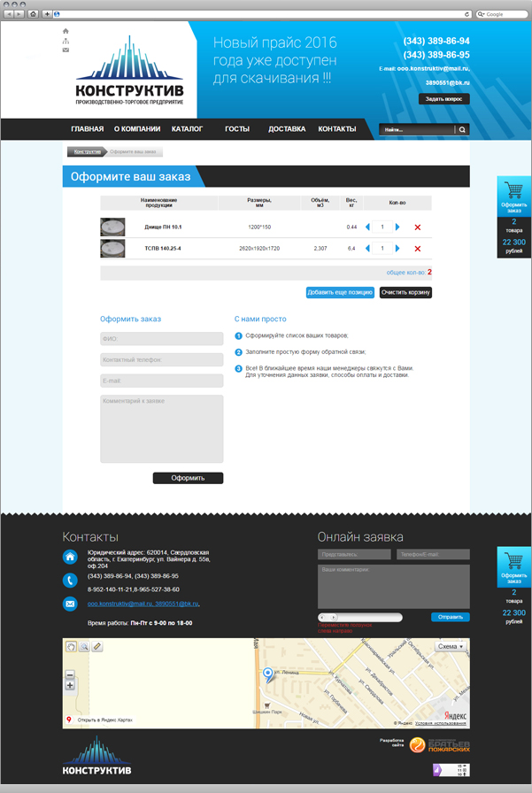Decrease quantity for ТСПВ 140.25-4
Screen dimensions: 532x793
click(x=367, y=249)
